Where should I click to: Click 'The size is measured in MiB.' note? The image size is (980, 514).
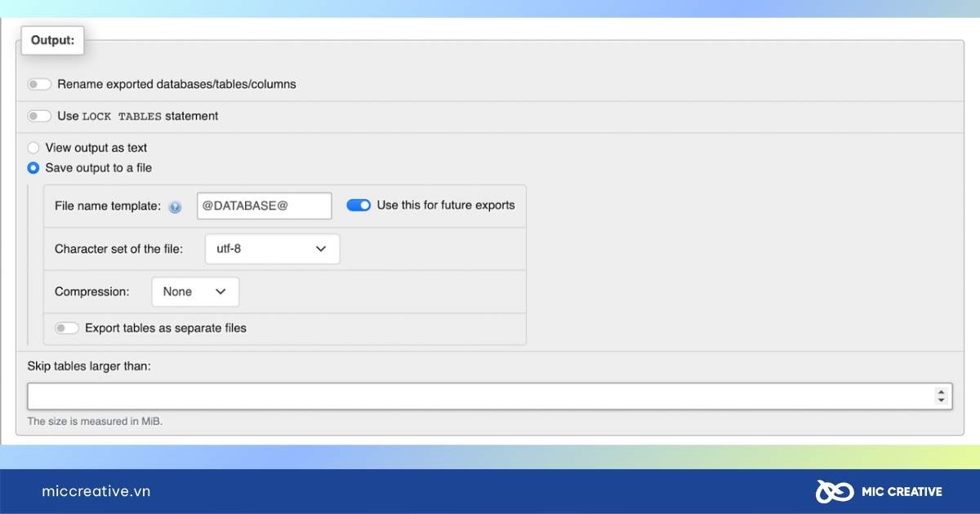95,422
